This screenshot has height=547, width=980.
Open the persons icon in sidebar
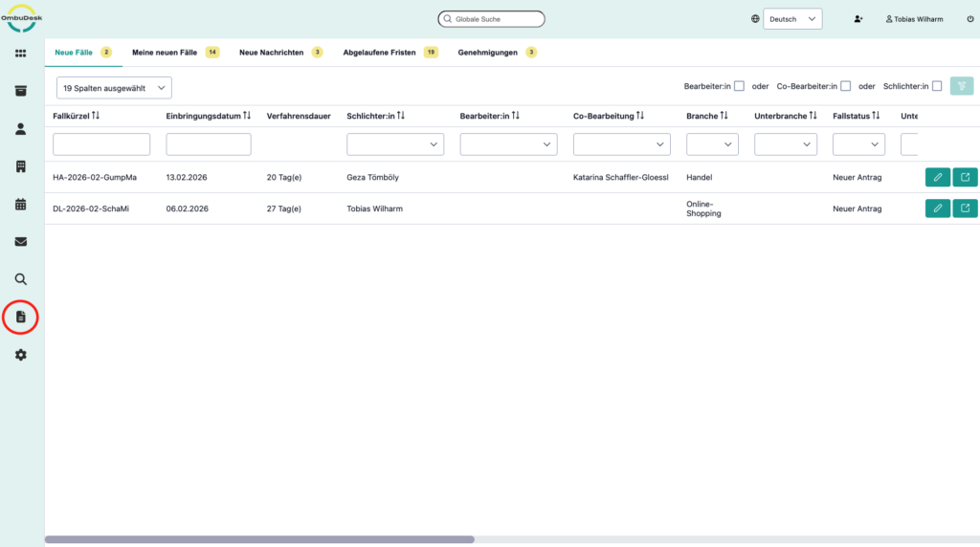pyautogui.click(x=20, y=129)
